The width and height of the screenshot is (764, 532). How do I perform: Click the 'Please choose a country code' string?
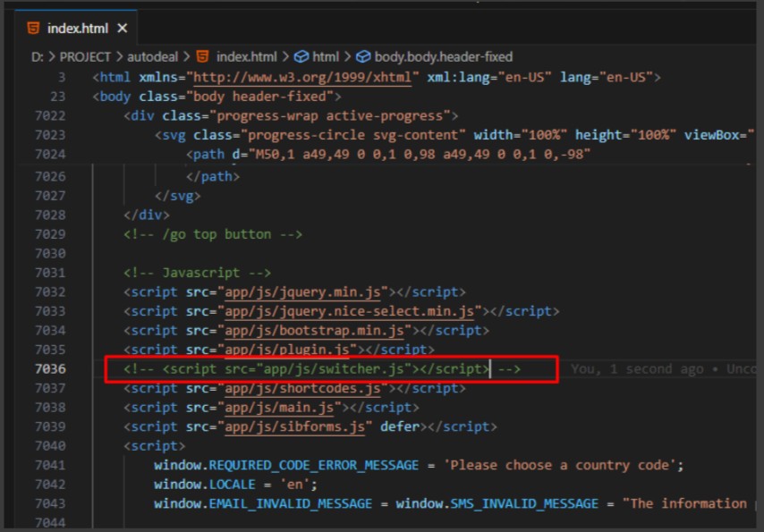559,465
